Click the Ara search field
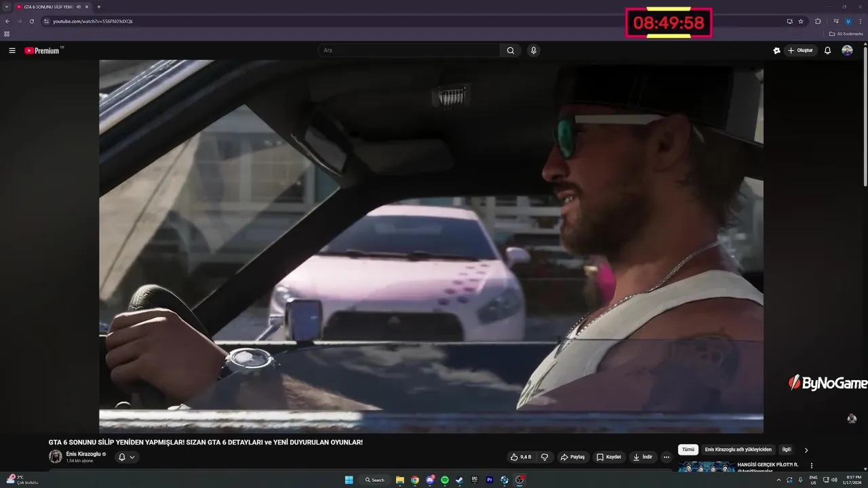 pos(409,50)
